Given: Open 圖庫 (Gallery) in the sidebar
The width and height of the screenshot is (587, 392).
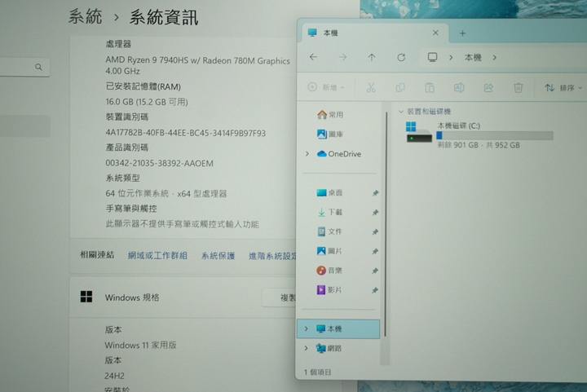Looking at the screenshot, I should tap(330, 134).
